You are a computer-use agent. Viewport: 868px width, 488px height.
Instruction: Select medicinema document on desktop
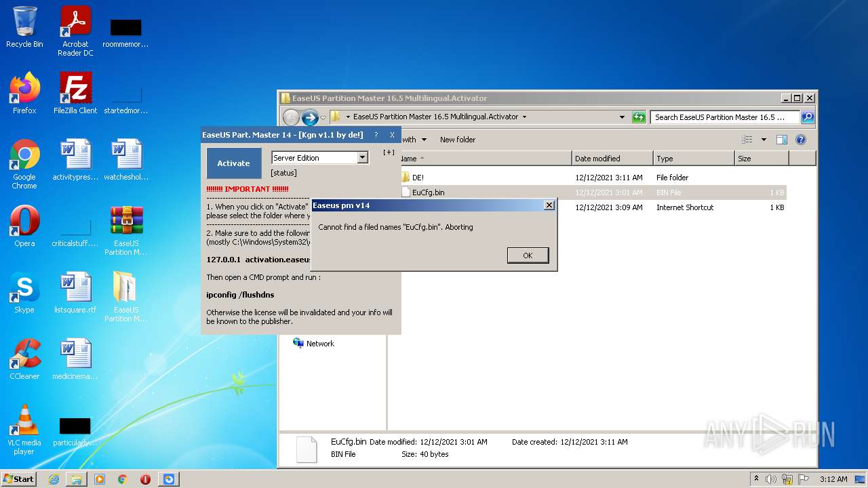[75, 359]
